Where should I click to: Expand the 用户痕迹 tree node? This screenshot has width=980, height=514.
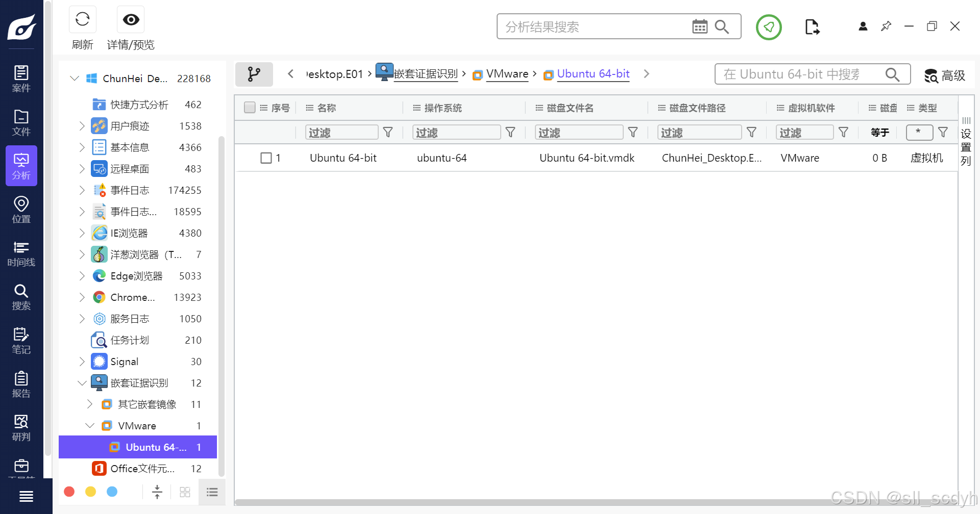coord(82,126)
